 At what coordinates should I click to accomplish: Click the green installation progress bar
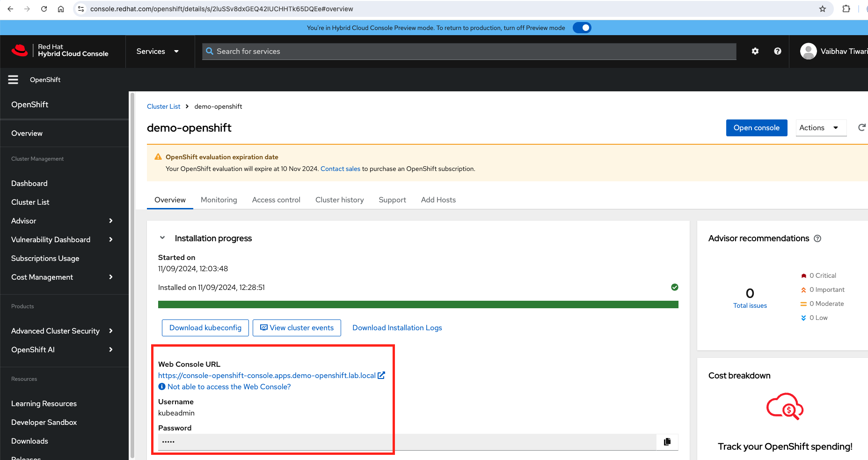[418, 304]
